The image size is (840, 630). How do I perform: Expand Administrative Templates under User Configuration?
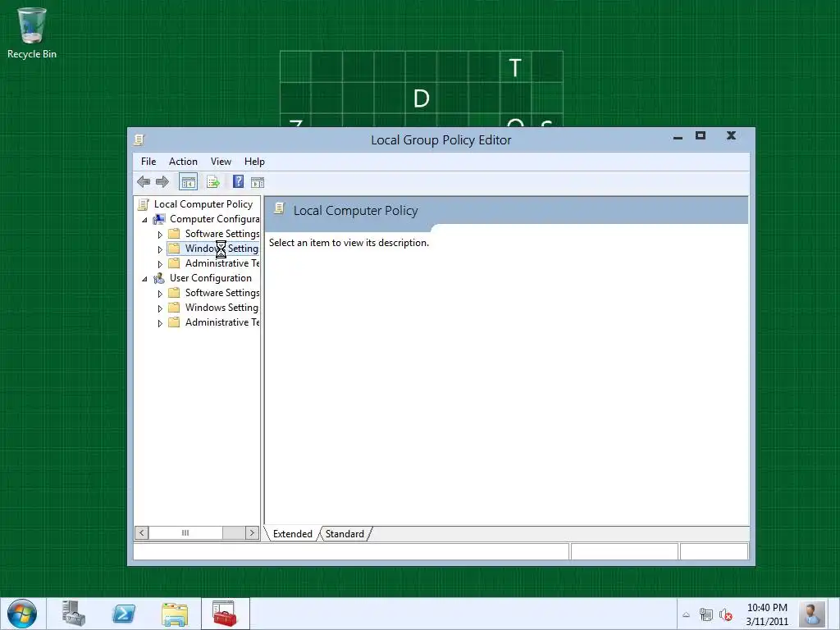(x=160, y=323)
